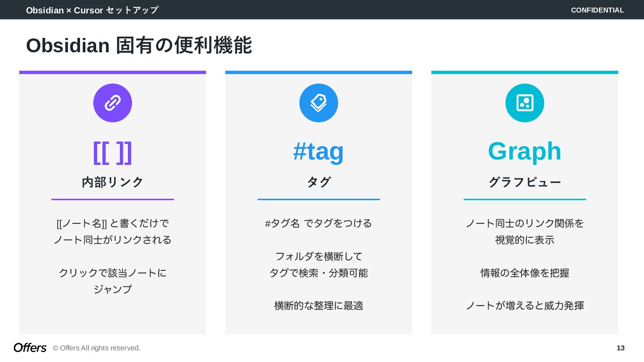Click the purple [[ ]] bracket heading
Viewport: 644px width, 362px height.
pos(113,152)
